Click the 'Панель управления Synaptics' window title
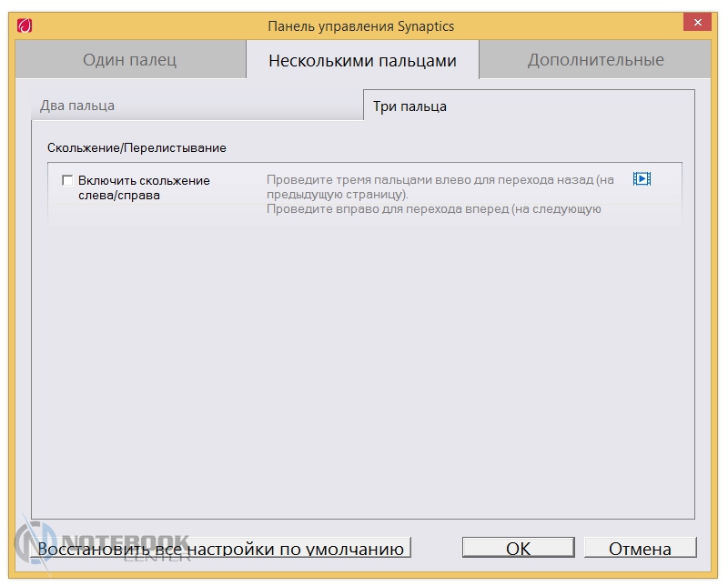Image resolution: width=728 pixels, height=586 pixels. pyautogui.click(x=360, y=26)
